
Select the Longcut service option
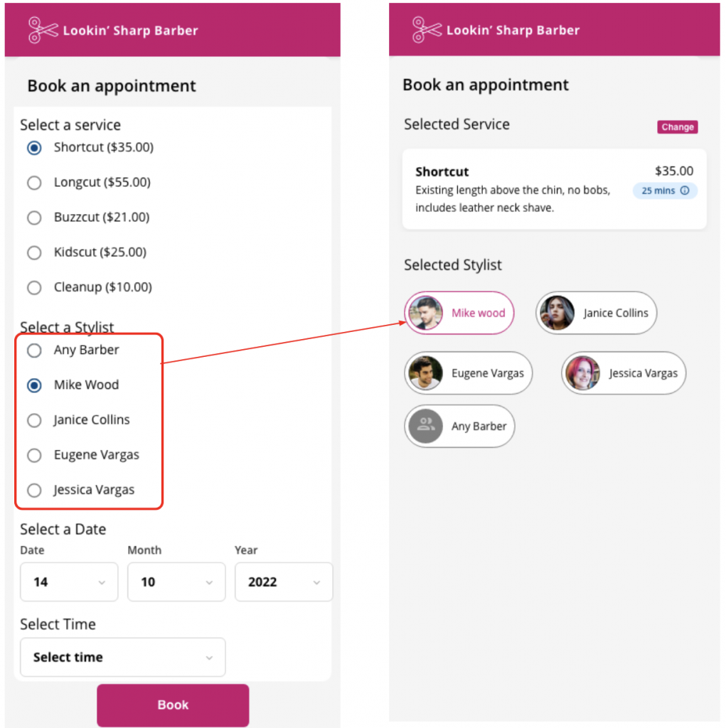(x=34, y=183)
